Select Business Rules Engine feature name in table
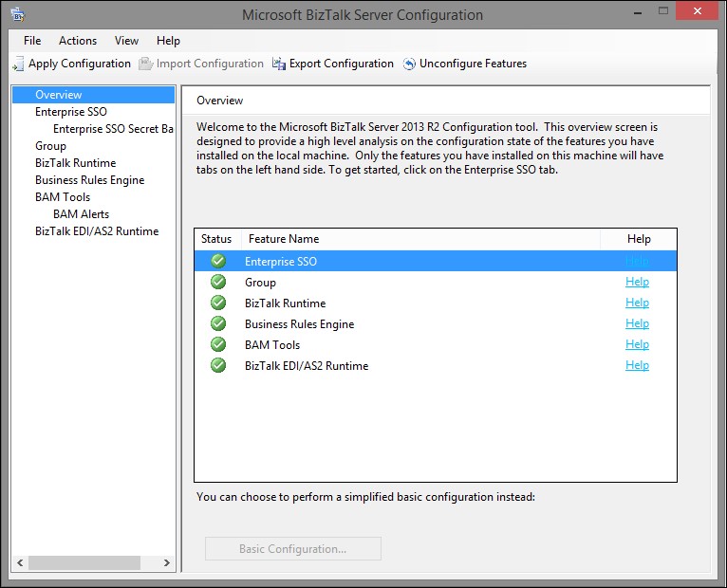This screenshot has height=588, width=727. click(x=299, y=324)
